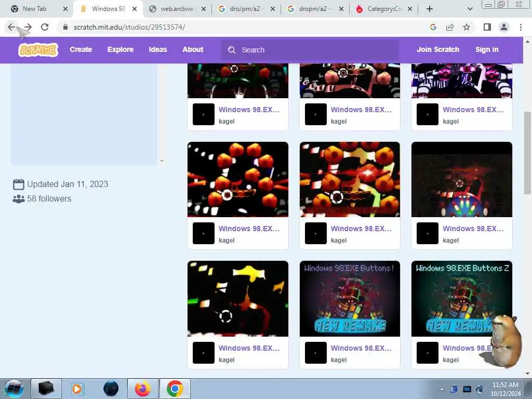Switch to the New Tab tab
Image resolution: width=532 pixels, height=399 pixels.
coord(34,9)
